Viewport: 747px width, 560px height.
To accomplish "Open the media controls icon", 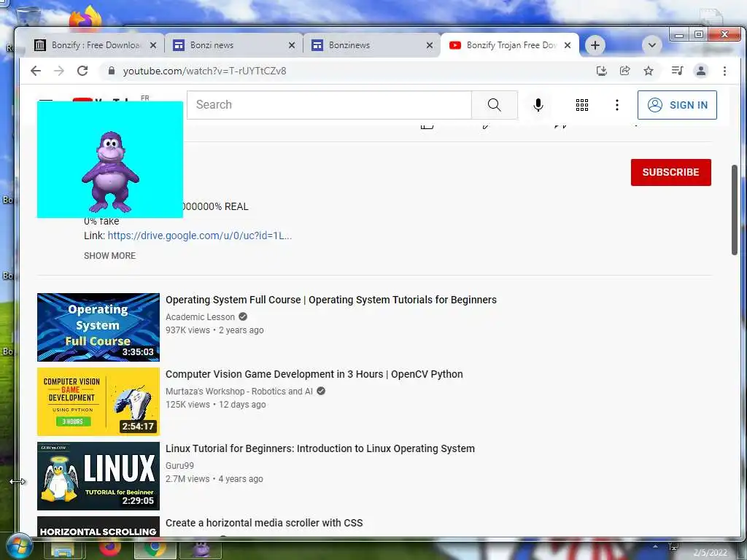I will click(677, 71).
